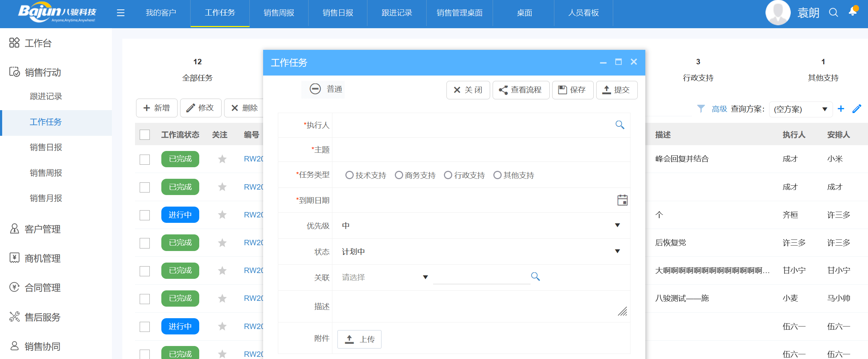
Task: Select the 技术支持 radio button
Action: (x=349, y=175)
